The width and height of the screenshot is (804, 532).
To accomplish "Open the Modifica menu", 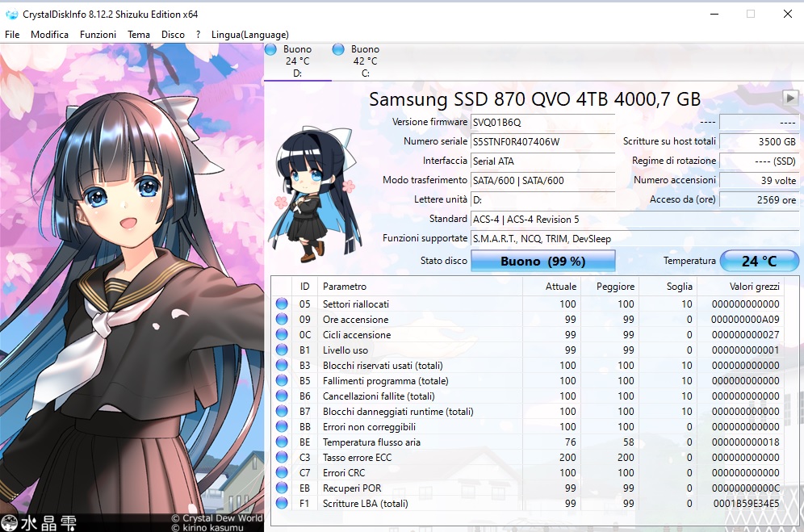I will pyautogui.click(x=49, y=35).
